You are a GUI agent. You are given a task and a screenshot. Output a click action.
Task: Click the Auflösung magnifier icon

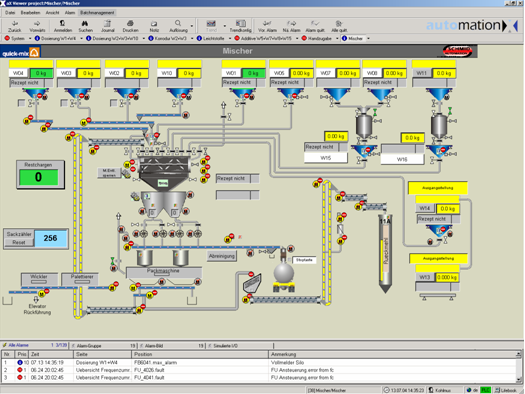point(178,23)
